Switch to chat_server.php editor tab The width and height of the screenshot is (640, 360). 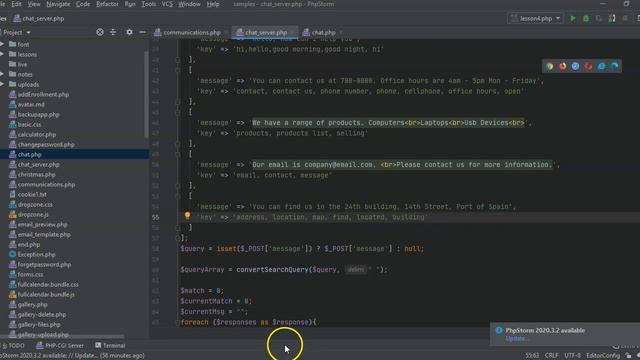(266, 33)
